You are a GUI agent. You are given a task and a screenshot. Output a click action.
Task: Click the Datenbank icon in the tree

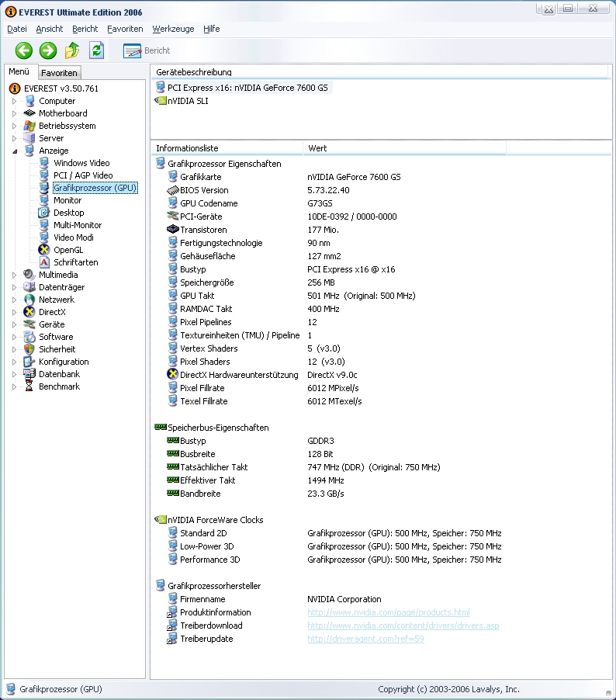pos(29,373)
